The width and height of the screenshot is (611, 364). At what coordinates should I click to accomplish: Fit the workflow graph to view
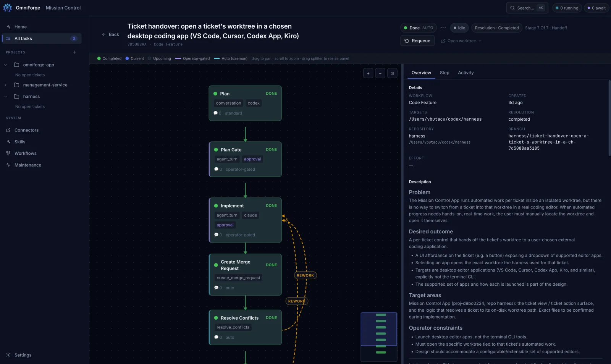(392, 73)
